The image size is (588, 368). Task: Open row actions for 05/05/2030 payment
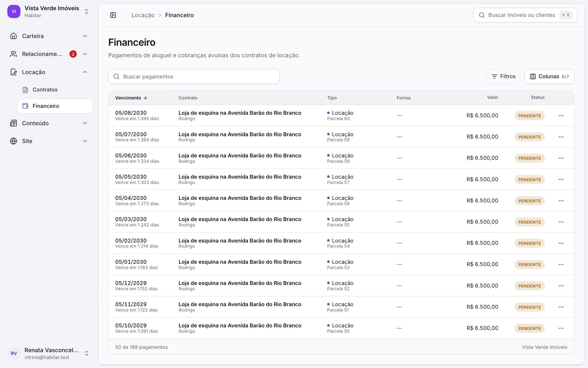[561, 179]
